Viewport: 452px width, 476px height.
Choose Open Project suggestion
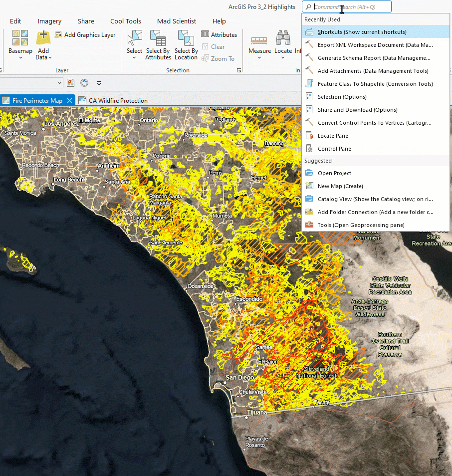tap(376, 173)
